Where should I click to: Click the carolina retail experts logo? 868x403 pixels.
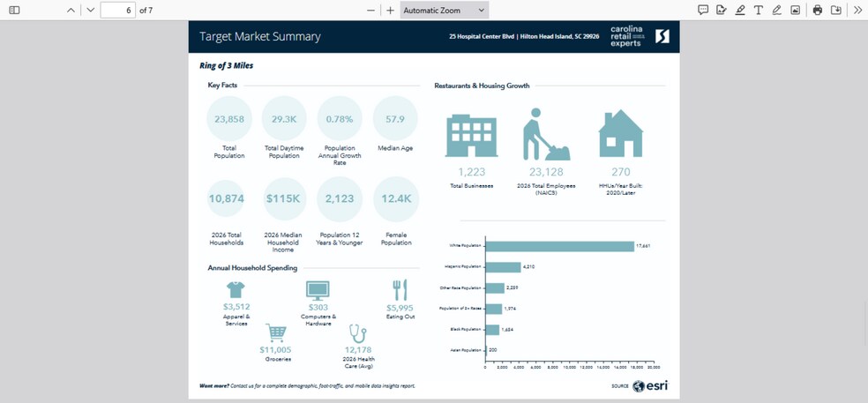627,36
